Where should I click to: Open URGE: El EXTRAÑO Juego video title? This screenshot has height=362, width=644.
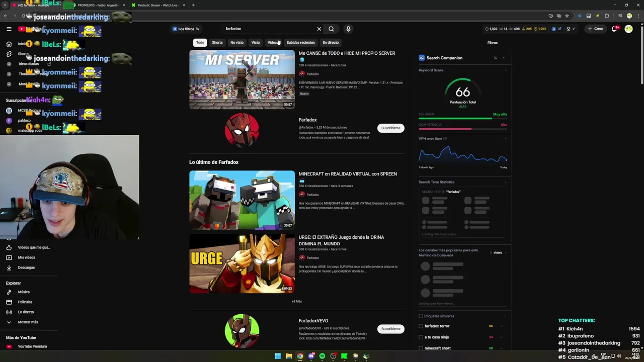pyautogui.click(x=342, y=240)
